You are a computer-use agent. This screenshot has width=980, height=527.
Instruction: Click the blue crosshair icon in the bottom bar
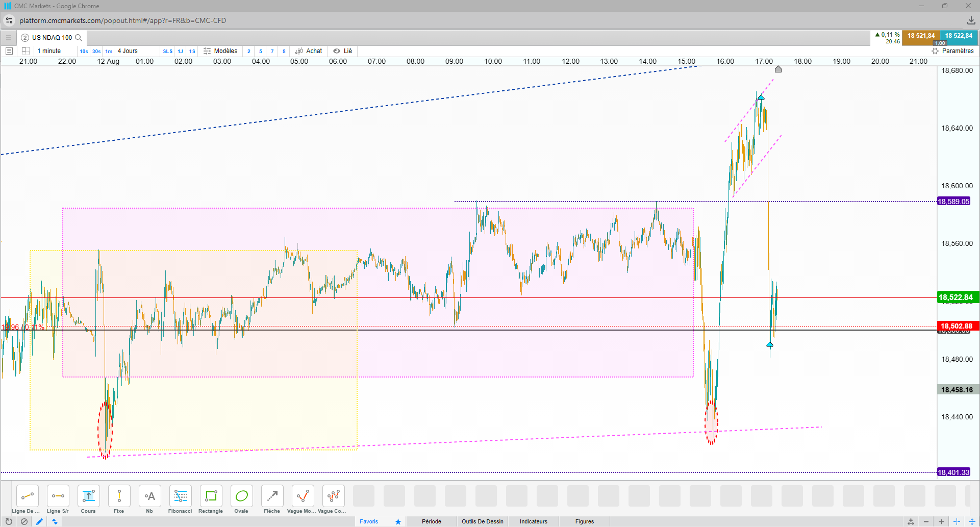[957, 521]
